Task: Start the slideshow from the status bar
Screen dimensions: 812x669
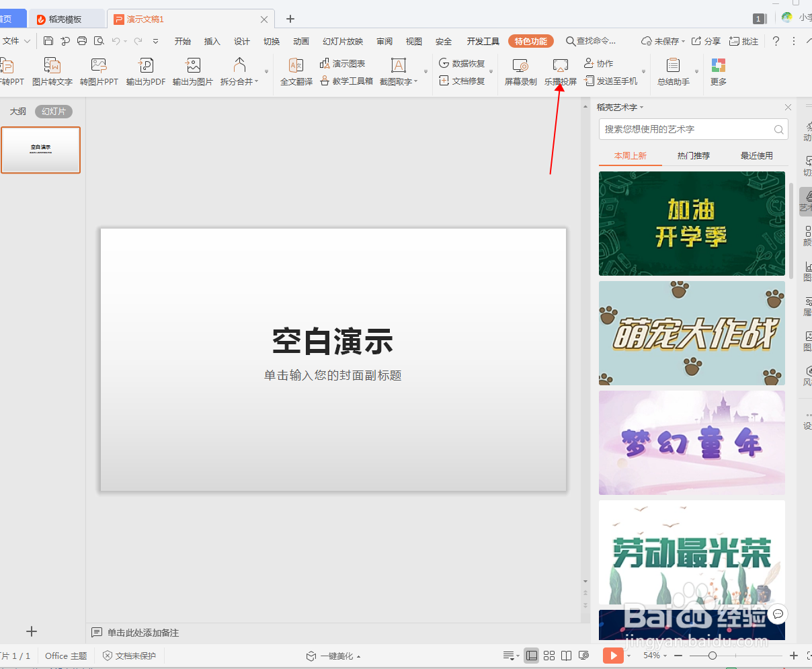Action: coord(612,655)
